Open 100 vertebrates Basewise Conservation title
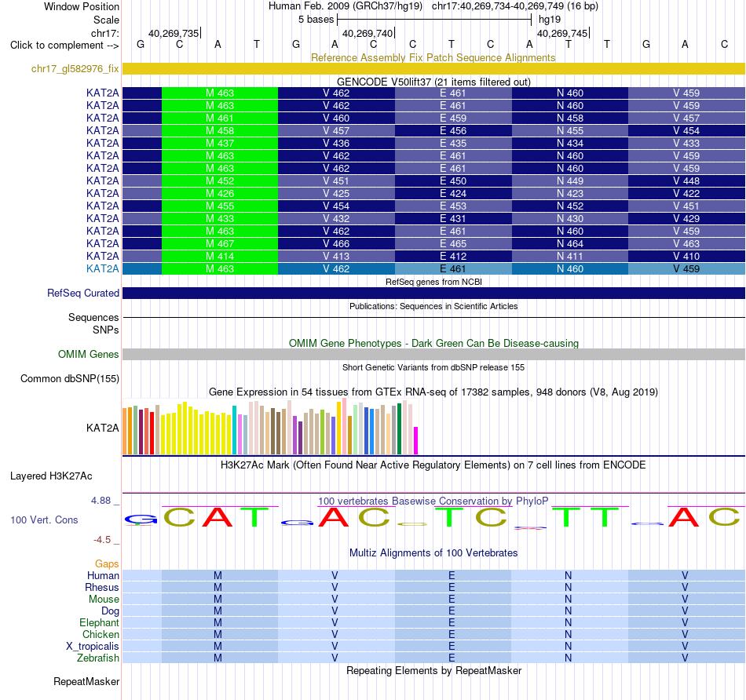The width and height of the screenshot is (746, 700). [433, 501]
